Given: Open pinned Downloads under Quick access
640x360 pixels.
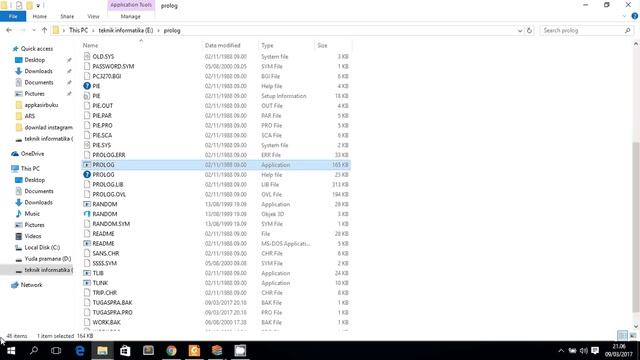Looking at the screenshot, I should [x=38, y=71].
